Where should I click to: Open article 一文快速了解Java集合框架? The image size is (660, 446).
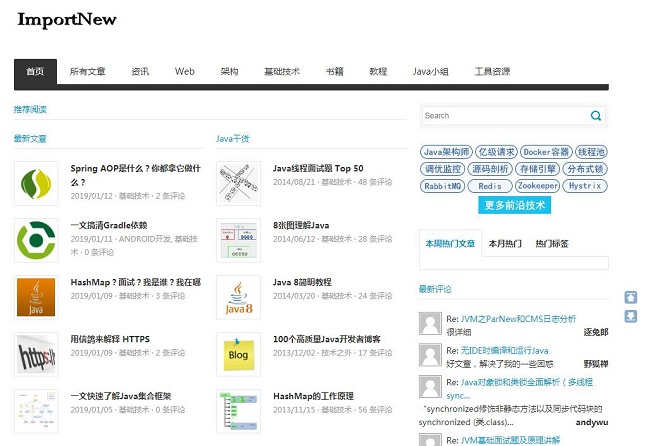click(121, 396)
